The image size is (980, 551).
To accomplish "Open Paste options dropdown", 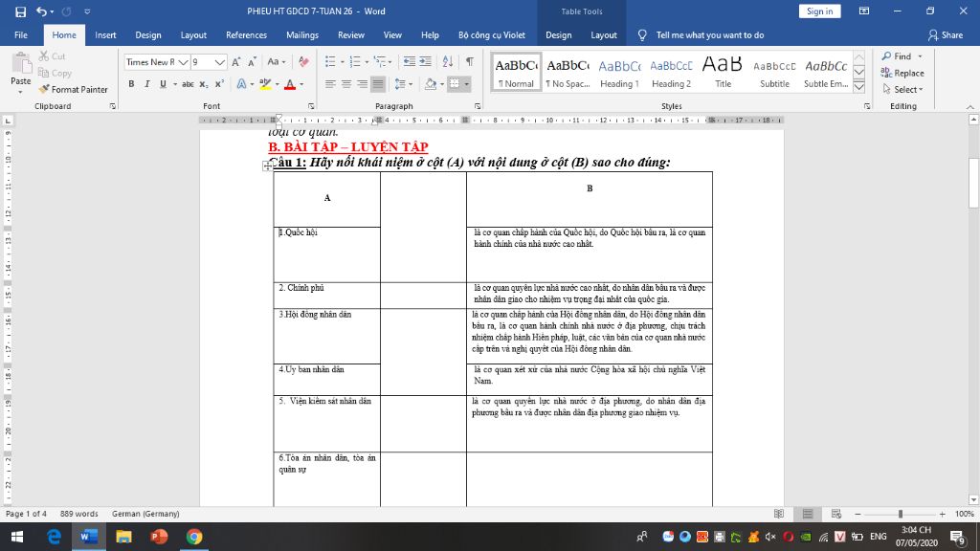I will [21, 93].
